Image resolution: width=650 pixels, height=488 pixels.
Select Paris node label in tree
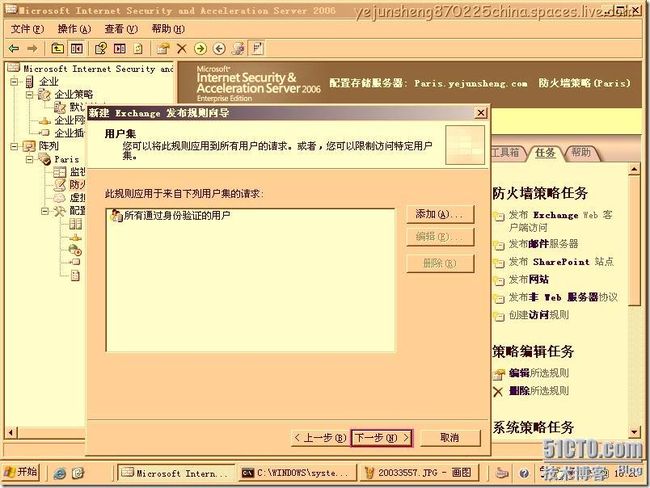tap(66, 159)
